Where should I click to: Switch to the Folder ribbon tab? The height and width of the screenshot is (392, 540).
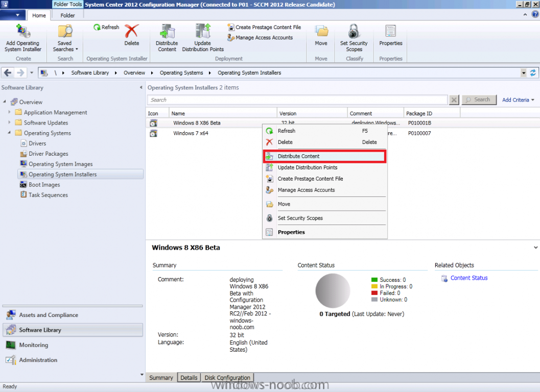click(x=67, y=15)
